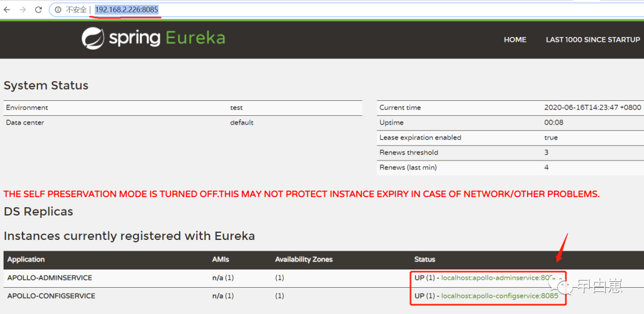The height and width of the screenshot is (314, 644).
Task: Click Availability Zones '(1)' in APOLLO-CONFIGSERVICE row
Action: point(279,296)
